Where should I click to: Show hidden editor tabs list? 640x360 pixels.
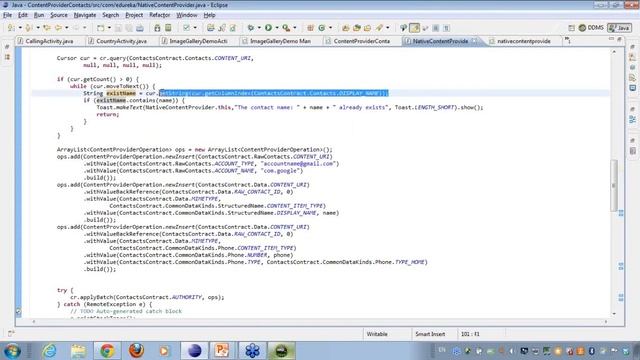tap(568, 40)
